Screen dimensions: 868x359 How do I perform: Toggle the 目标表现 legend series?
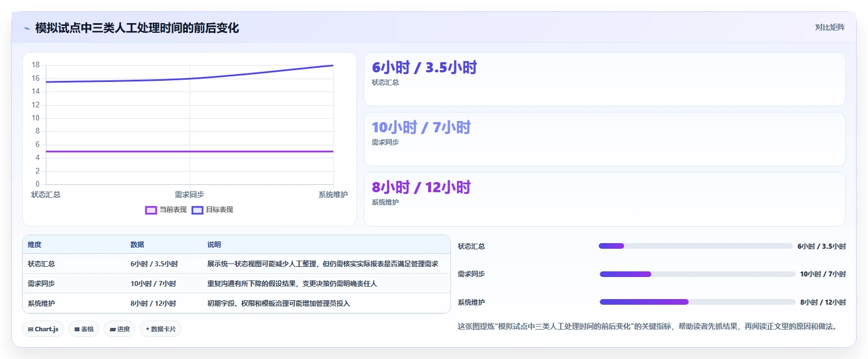pyautogui.click(x=212, y=210)
